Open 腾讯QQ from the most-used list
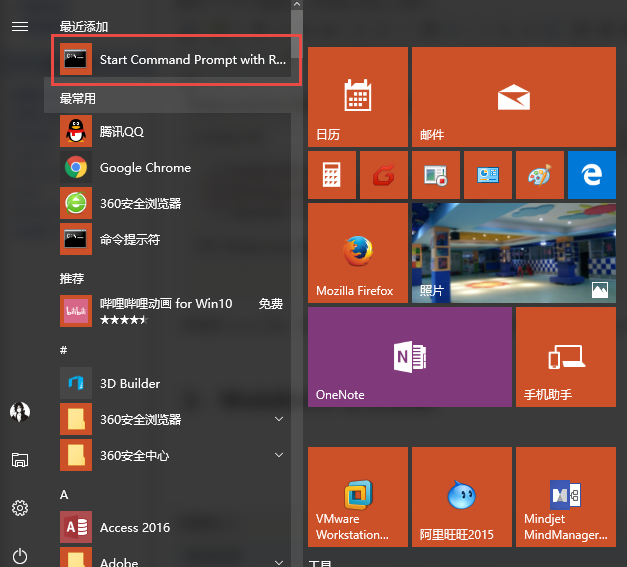The width and height of the screenshot is (627, 567). 175,131
